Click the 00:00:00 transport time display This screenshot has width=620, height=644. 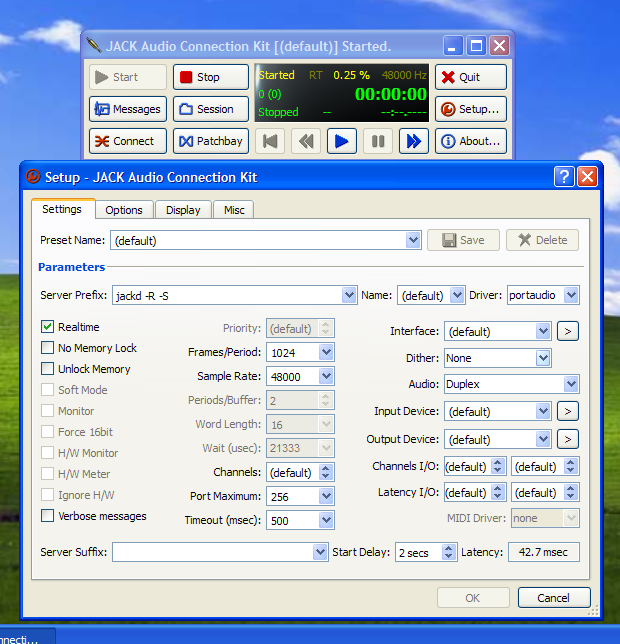(390, 94)
